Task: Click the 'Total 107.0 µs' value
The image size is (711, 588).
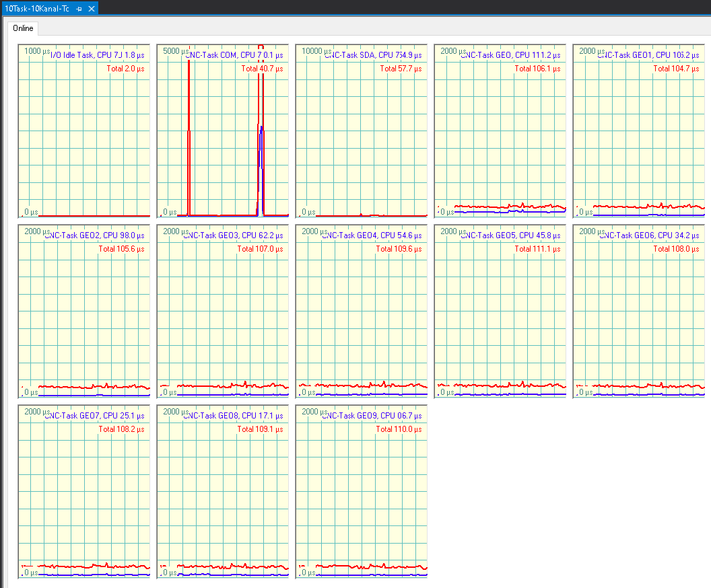Action: pyautogui.click(x=261, y=249)
